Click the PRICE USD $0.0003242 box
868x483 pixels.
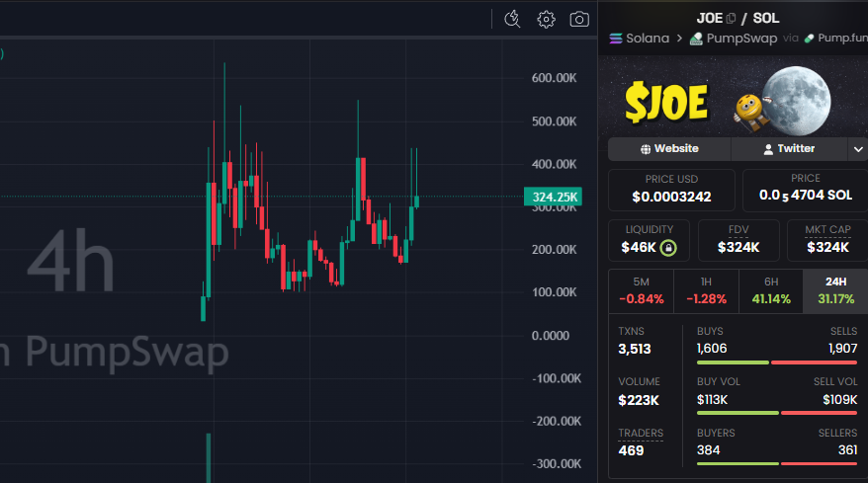(x=671, y=191)
